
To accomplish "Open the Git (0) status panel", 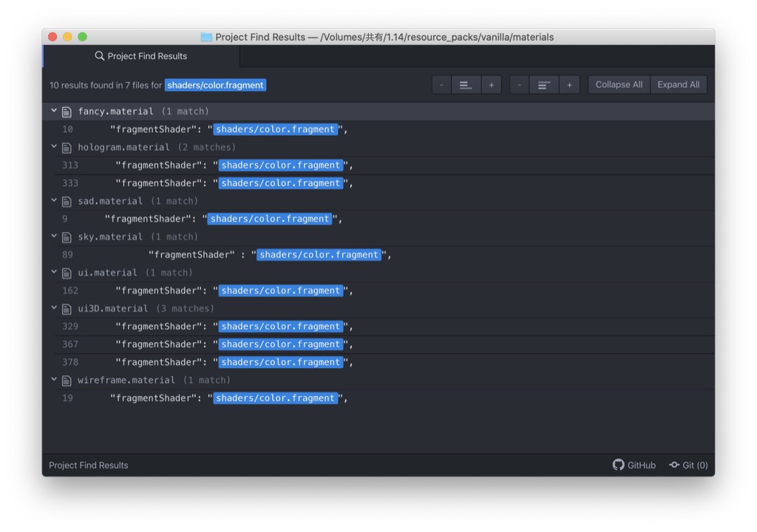I will tap(688, 465).
